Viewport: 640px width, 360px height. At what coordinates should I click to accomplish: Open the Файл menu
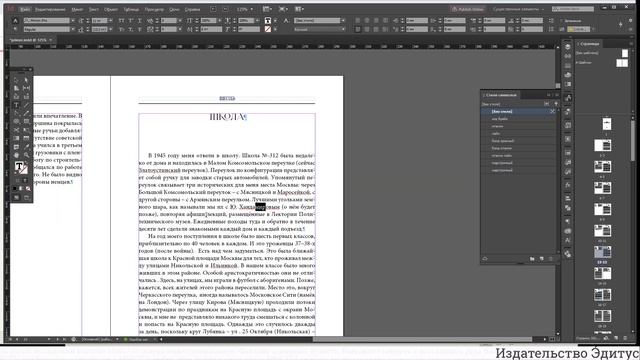[x=25, y=9]
